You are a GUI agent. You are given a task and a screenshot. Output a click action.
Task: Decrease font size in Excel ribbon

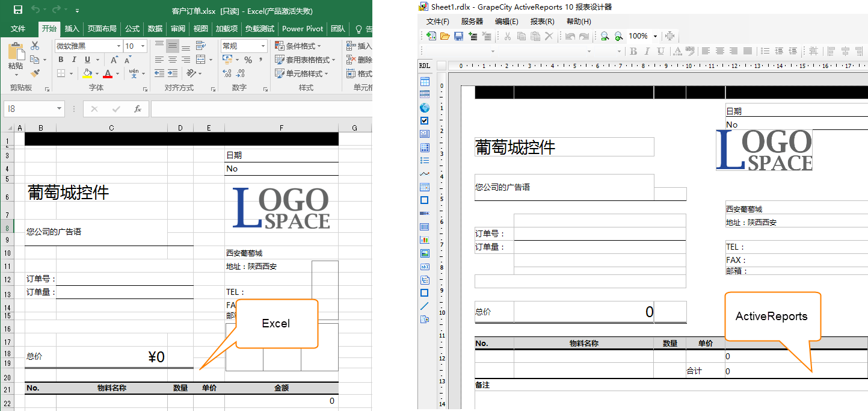pos(128,60)
